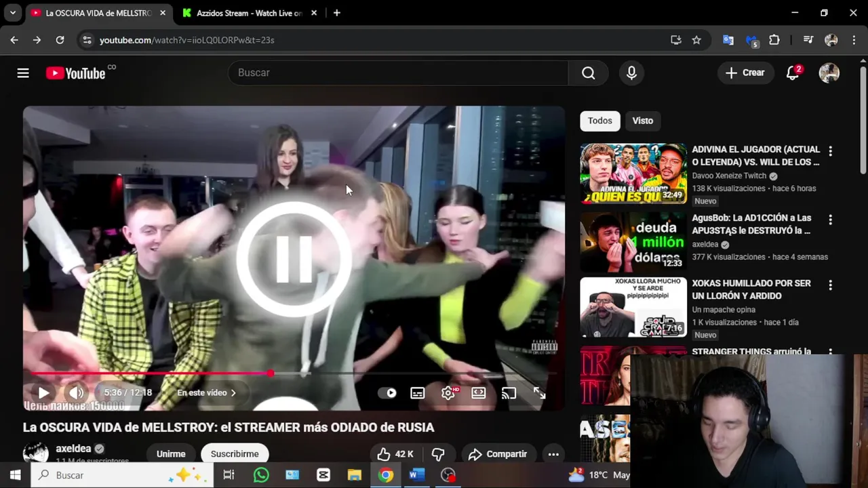Image resolution: width=868 pixels, height=488 pixels.
Task: Switch to theater mode view
Action: coord(479,393)
